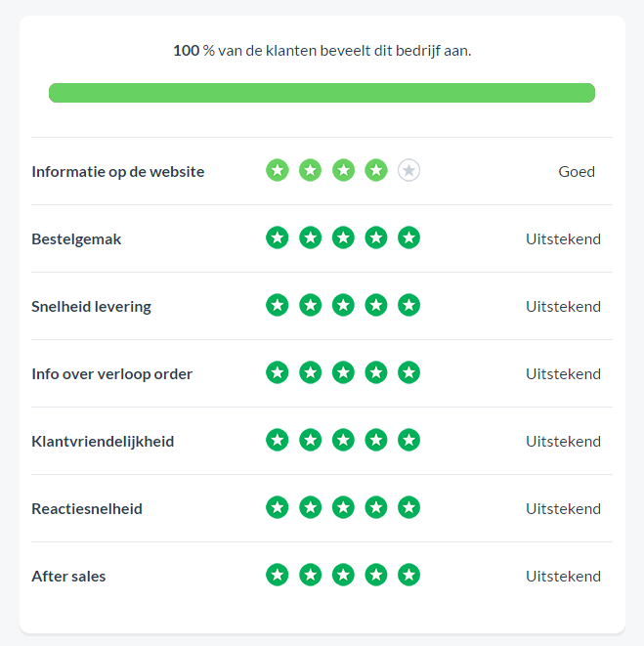Select the second star in Bestelgemak row
Viewport: 644px width, 646px height.
(310, 237)
